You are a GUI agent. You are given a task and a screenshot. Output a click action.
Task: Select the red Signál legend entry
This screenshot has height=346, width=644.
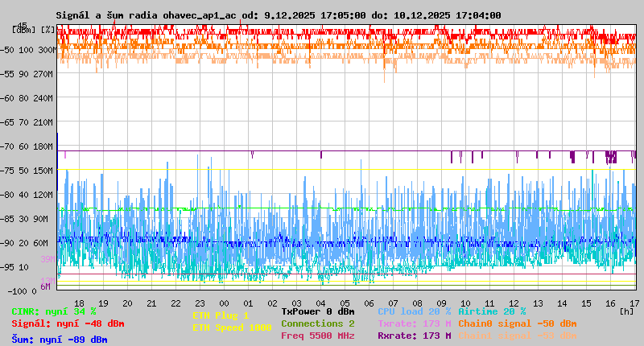click(68, 323)
